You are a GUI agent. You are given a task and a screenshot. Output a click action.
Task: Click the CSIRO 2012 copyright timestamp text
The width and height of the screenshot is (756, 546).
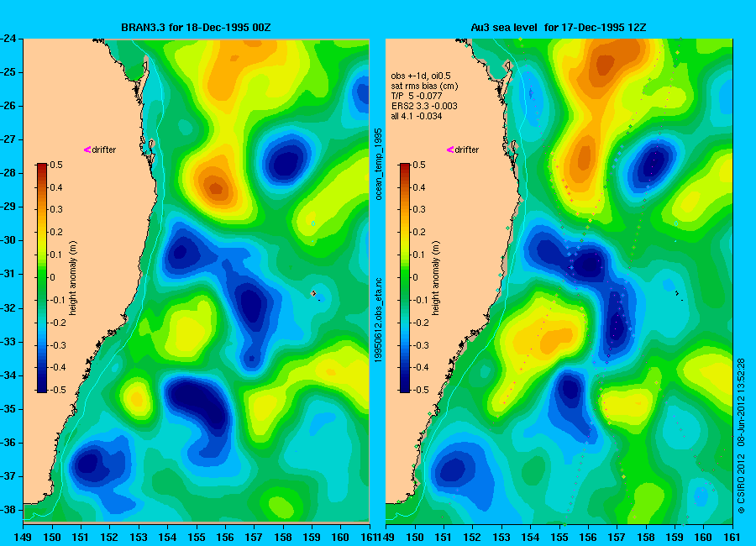741,436
